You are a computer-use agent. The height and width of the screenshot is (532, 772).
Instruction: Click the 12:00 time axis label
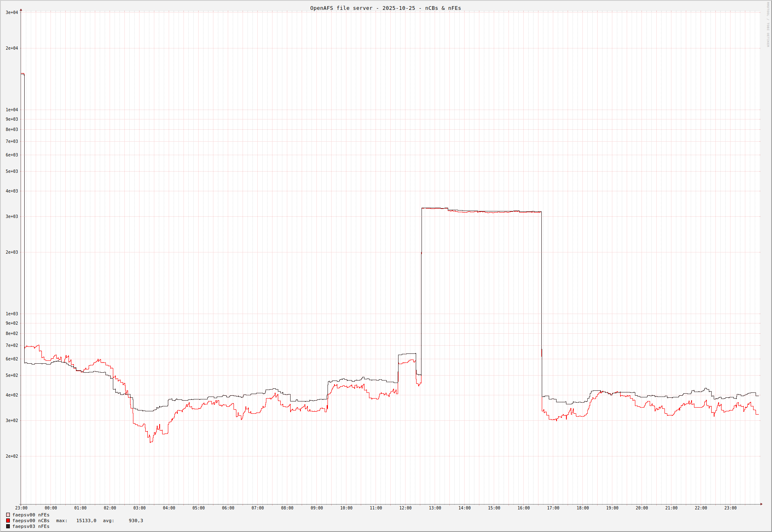point(405,508)
